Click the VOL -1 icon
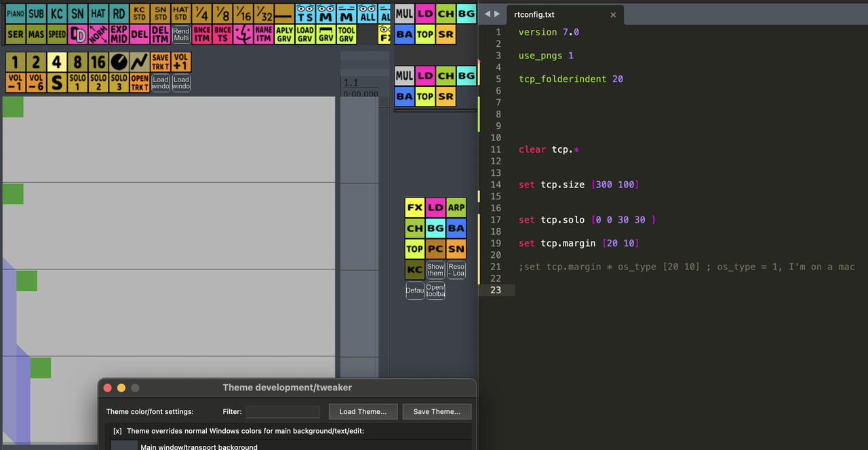The height and width of the screenshot is (450, 868). [16, 83]
